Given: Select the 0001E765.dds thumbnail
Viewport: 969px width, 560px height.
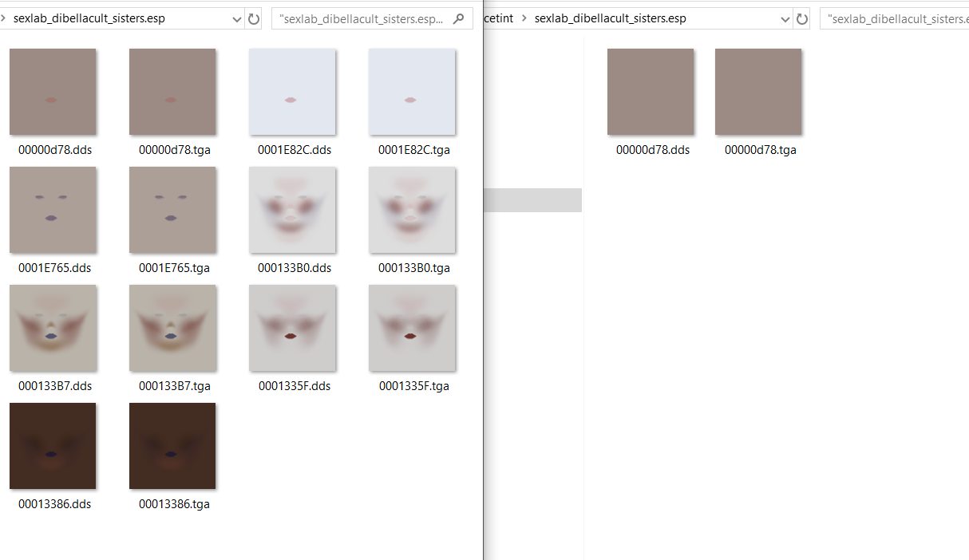Looking at the screenshot, I should pyautogui.click(x=53, y=210).
